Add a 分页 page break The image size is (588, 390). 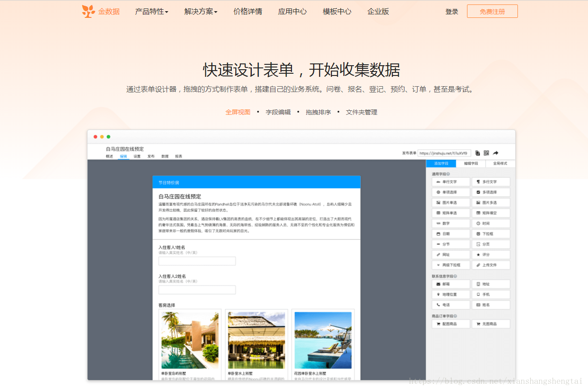[x=491, y=244]
